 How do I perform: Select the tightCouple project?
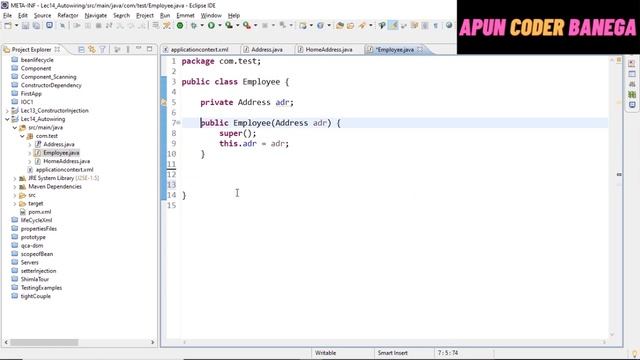[36, 296]
